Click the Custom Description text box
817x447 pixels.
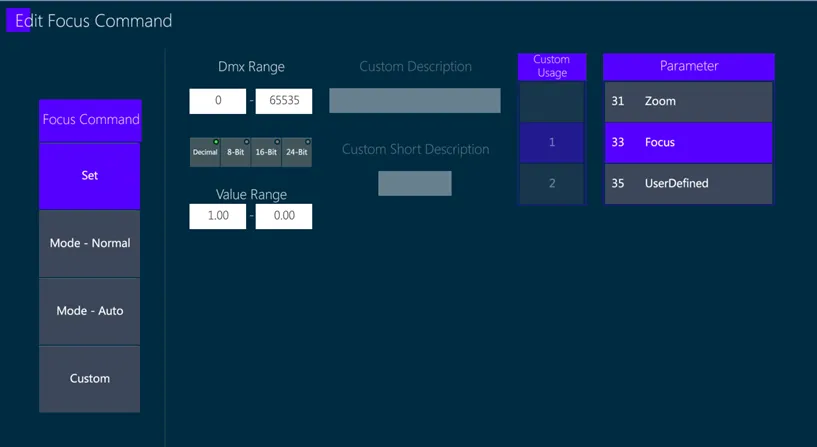click(415, 101)
